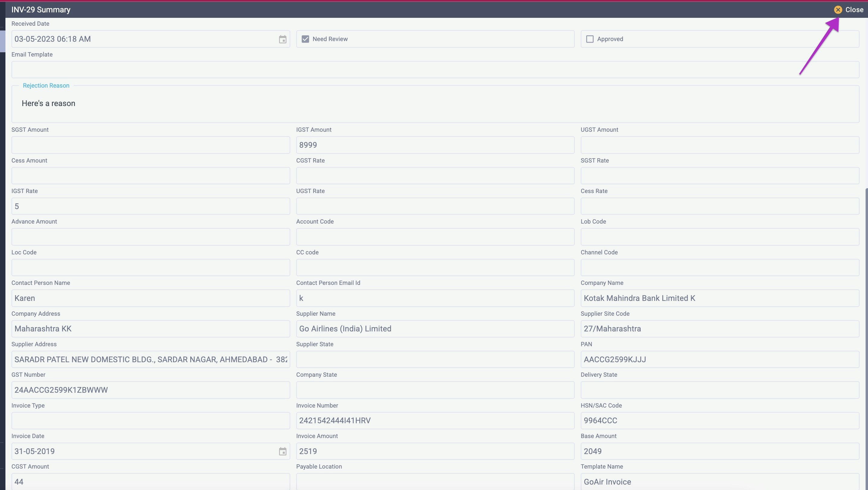Image resolution: width=868 pixels, height=490 pixels.
Task: Click the Template Name field showing GoAir Invoice
Action: 719,482
